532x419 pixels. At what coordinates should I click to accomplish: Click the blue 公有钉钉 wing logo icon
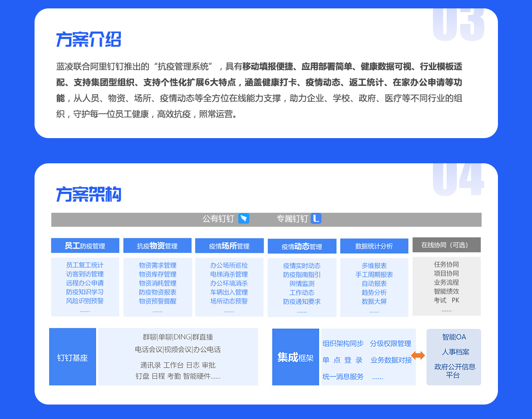(244, 218)
